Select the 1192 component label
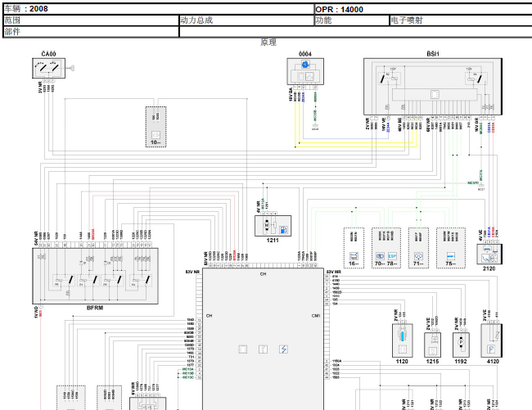 point(461,362)
